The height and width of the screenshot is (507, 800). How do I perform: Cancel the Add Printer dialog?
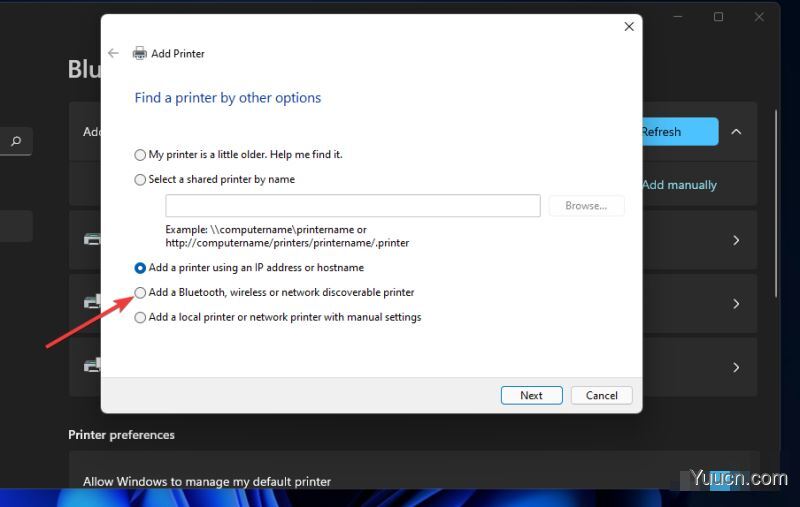tap(602, 395)
